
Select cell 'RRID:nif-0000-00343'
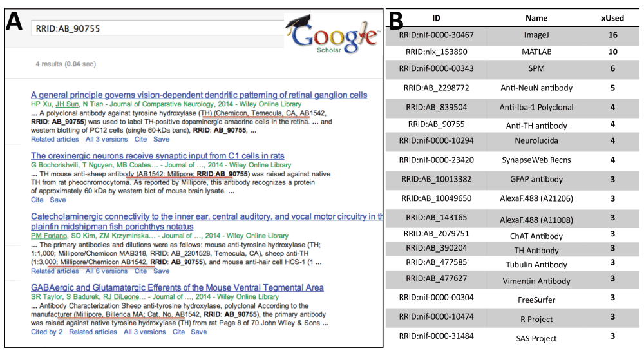tap(436, 68)
